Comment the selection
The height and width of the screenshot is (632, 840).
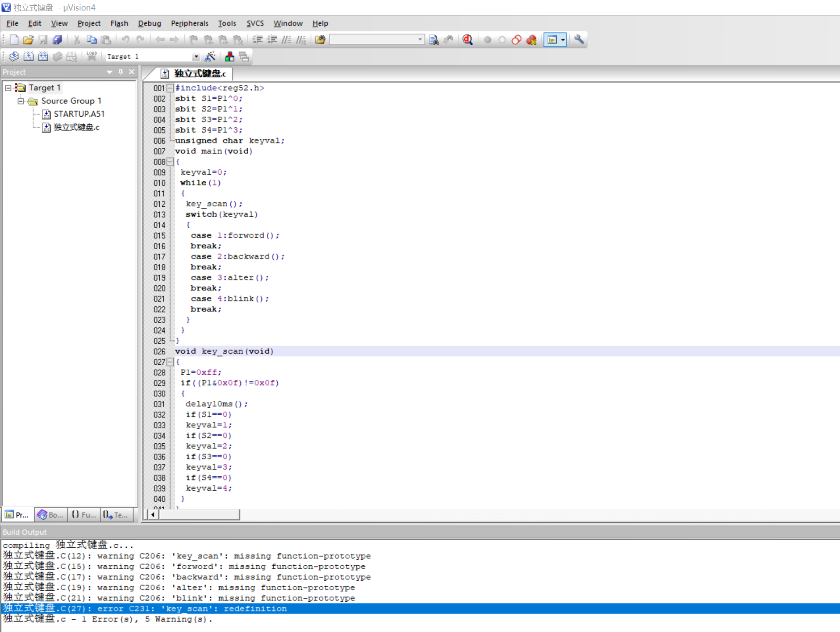[286, 40]
